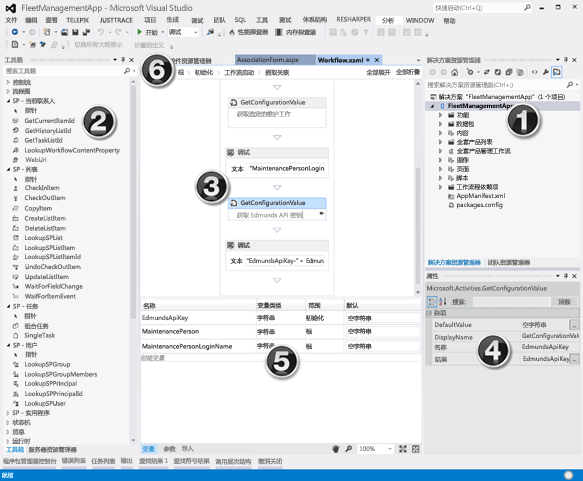The image size is (583, 481).
Task: Select the WaitForFieldChange activity in Toolbox
Action: point(54,286)
